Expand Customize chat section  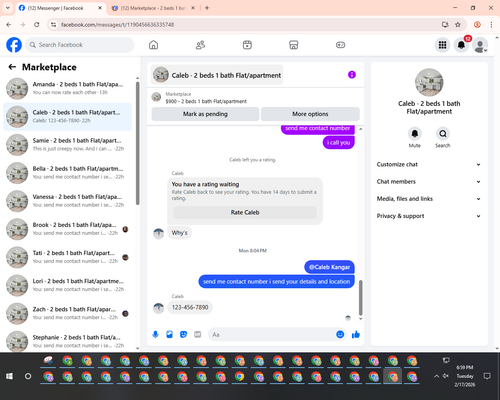pos(429,164)
